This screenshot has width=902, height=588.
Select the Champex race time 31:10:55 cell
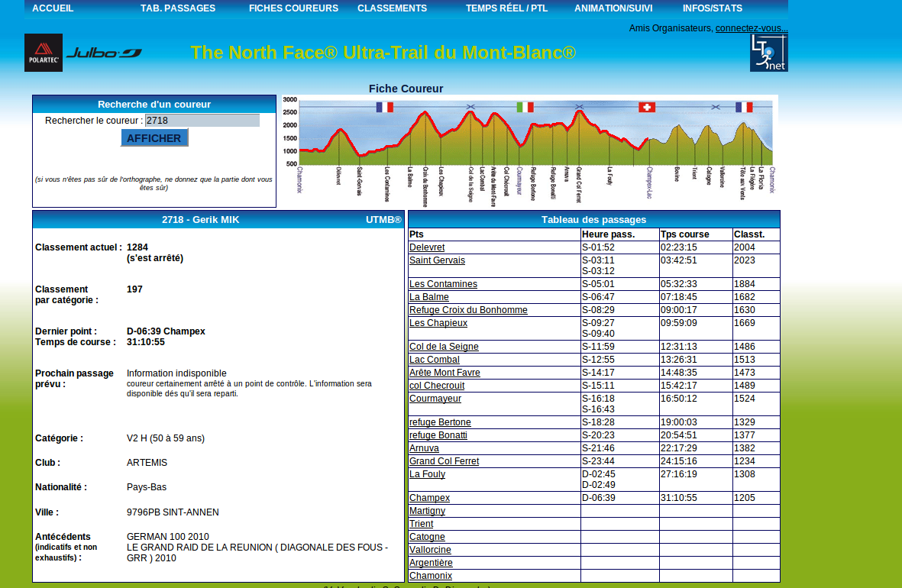pyautogui.click(x=696, y=498)
